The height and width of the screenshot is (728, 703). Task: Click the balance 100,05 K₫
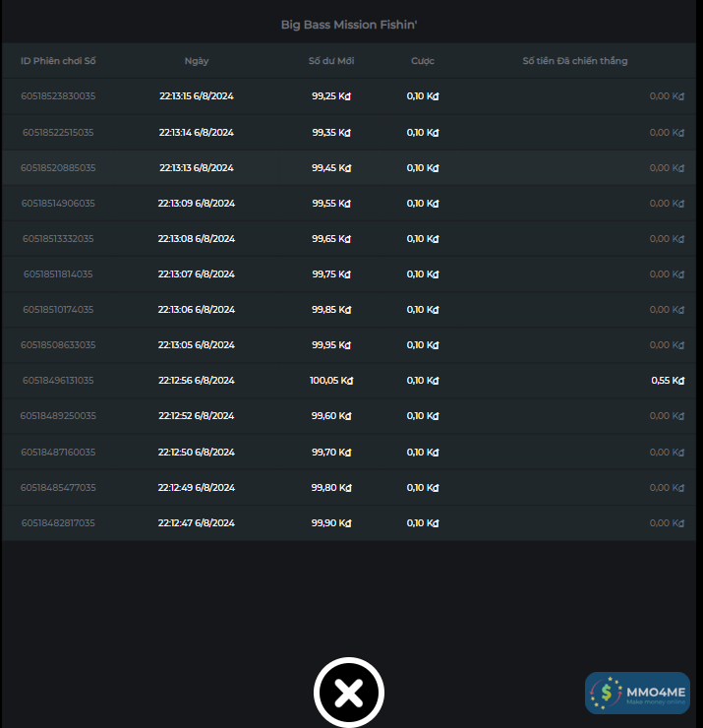pos(331,381)
